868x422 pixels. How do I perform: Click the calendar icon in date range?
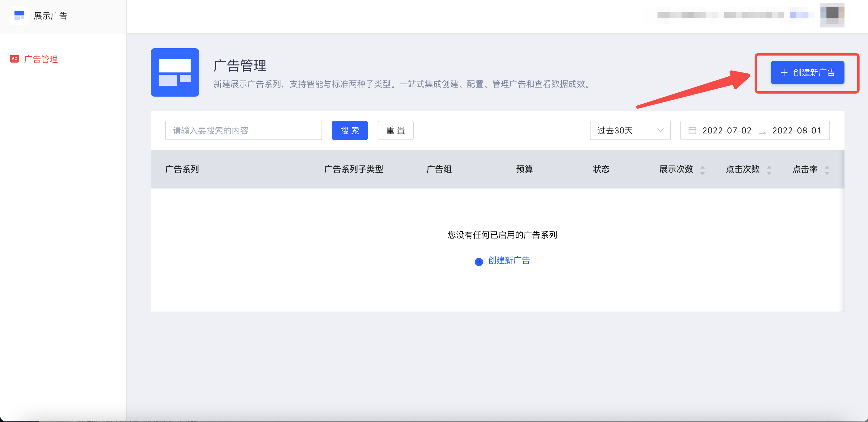tap(692, 130)
